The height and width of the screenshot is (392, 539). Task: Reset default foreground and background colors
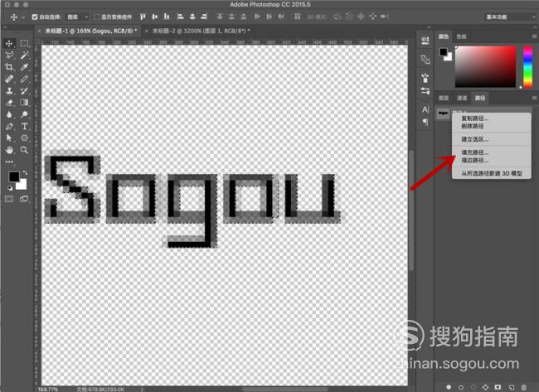pyautogui.click(x=10, y=188)
